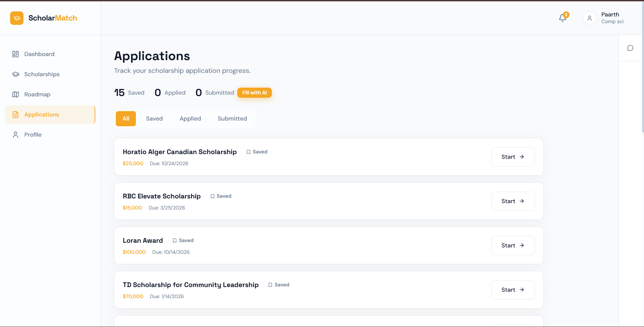Click the bookmark icon on Loran Award
Viewport: 644px width, 327px height.
point(175,241)
